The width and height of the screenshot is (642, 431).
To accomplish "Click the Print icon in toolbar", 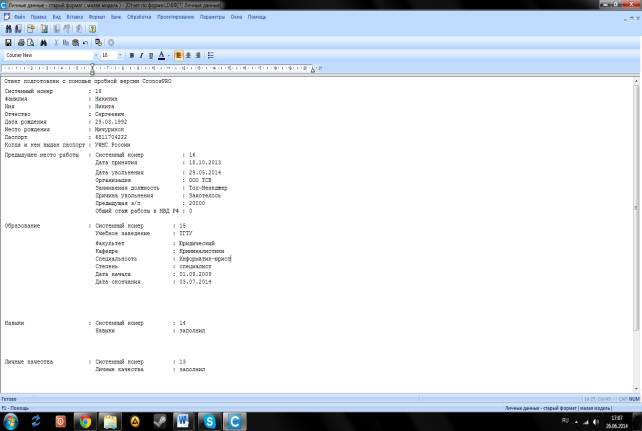I will tap(19, 43).
